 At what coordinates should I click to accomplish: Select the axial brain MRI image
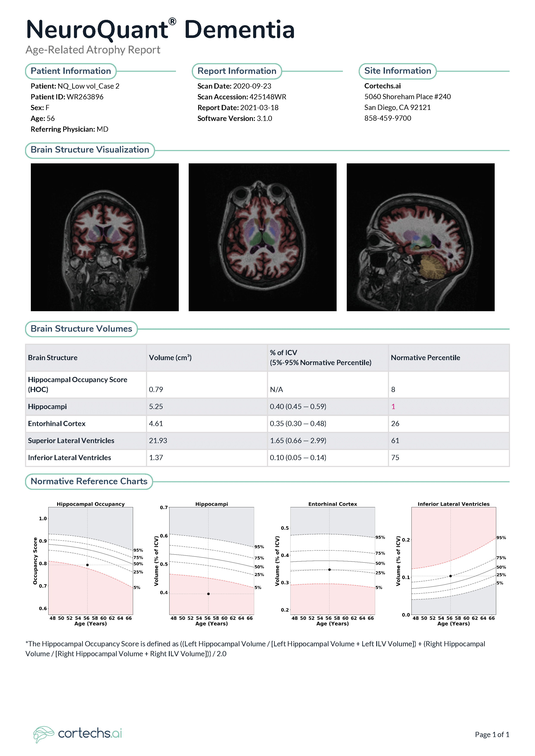coord(263,237)
